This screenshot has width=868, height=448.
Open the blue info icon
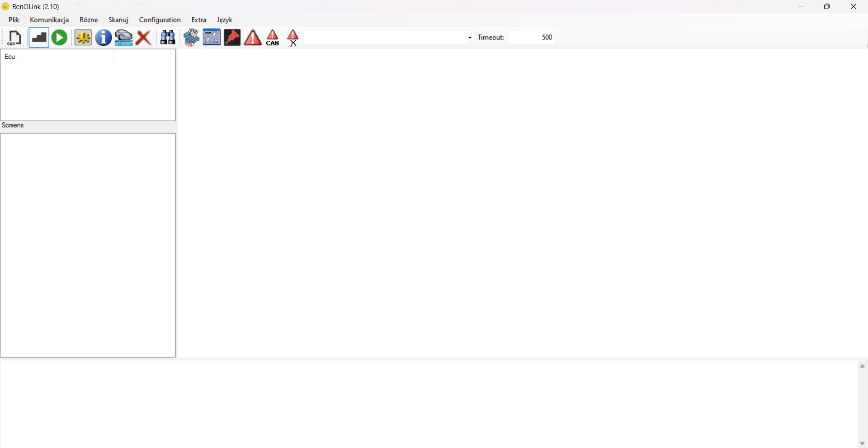click(104, 38)
